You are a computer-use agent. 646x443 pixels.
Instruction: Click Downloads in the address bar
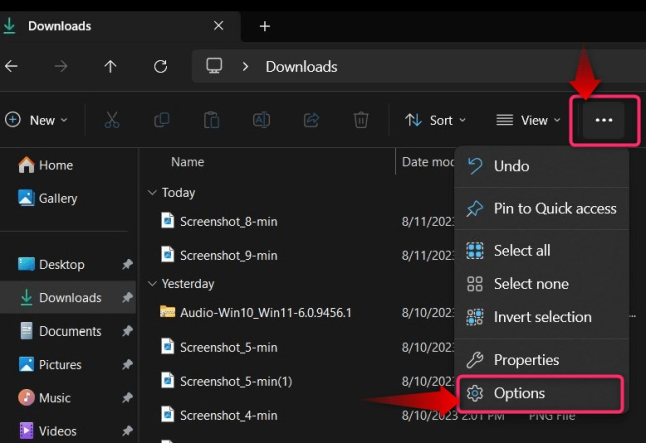click(x=302, y=66)
